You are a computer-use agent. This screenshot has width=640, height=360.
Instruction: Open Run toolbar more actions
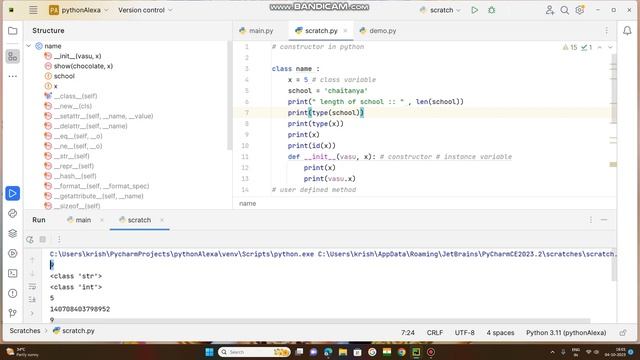pyautogui.click(x=59, y=240)
